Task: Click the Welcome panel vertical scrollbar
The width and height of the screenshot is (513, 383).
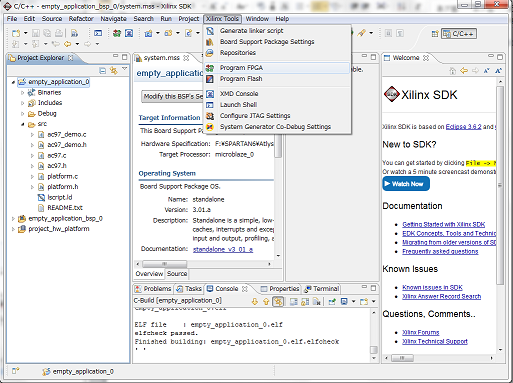Action: coord(500,185)
